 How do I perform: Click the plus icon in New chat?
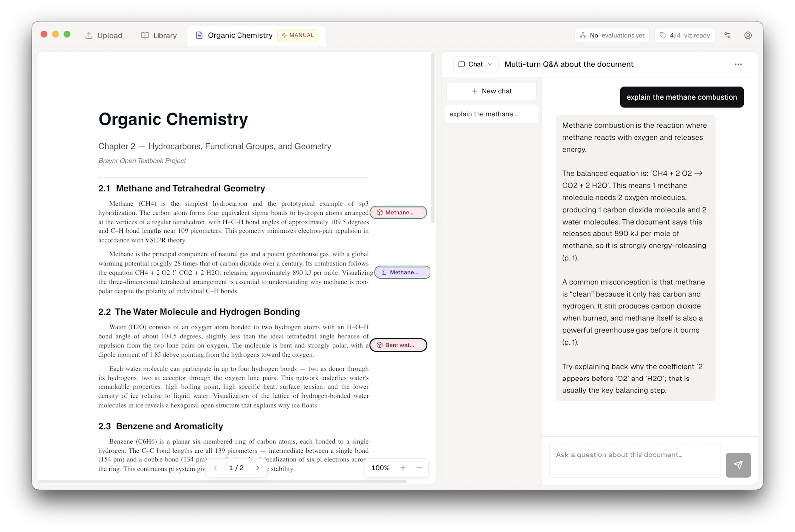[475, 91]
